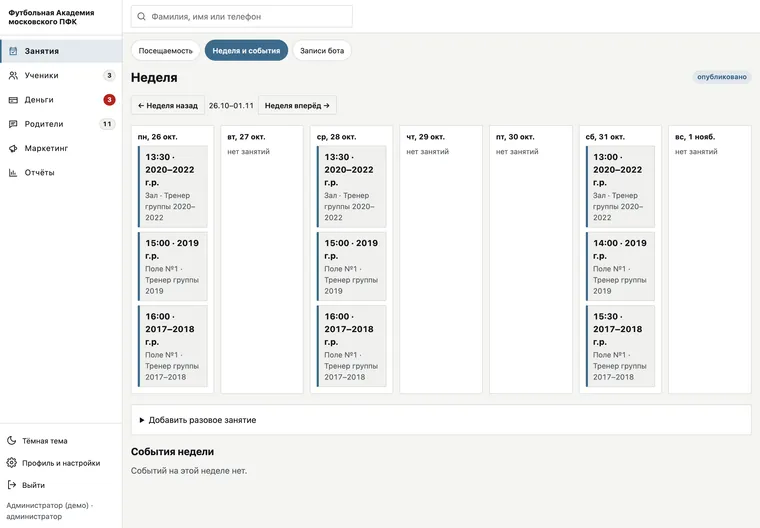This screenshot has height=528, width=760.
Task: Click badge 3 next to Ученики
Action: pyautogui.click(x=109, y=75)
